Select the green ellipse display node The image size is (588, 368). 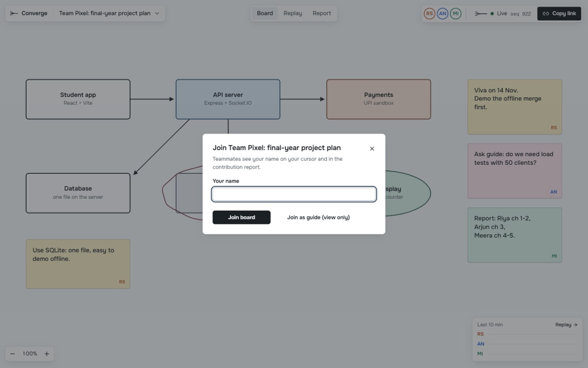tap(408, 193)
